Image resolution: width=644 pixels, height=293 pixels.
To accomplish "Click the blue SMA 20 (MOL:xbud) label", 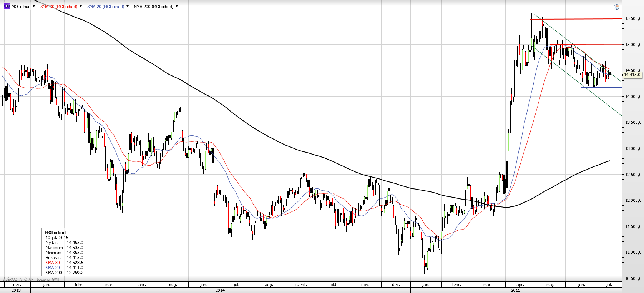I will coord(105,7).
